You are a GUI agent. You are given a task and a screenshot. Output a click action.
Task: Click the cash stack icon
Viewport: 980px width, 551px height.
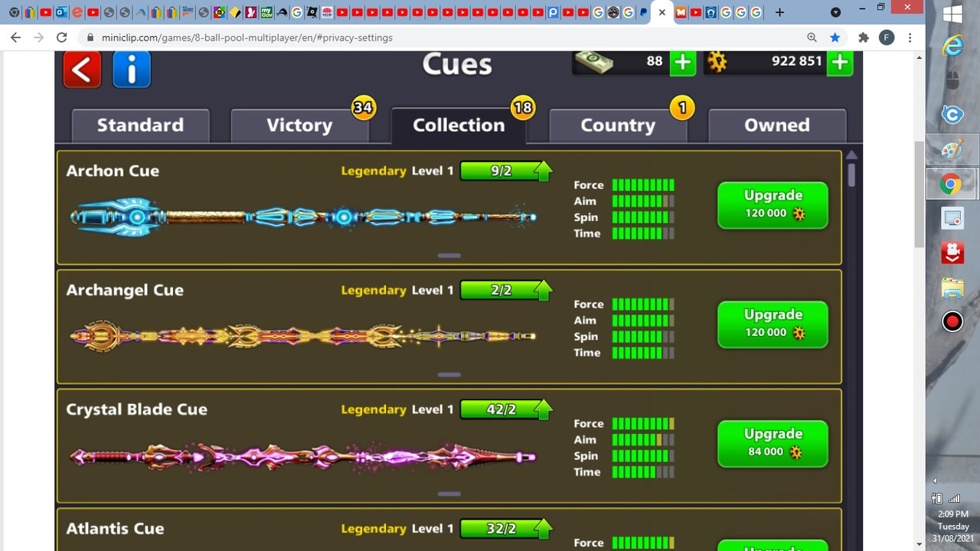(x=593, y=61)
